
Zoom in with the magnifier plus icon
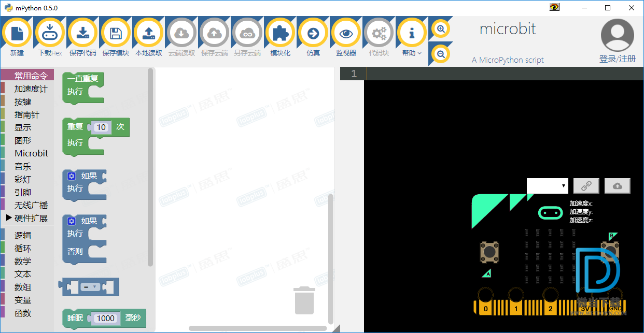441,29
